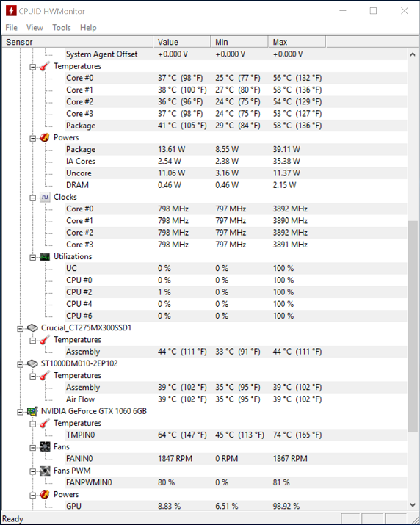Viewport: 420px width, 525px height.
Task: Open the View menu
Action: tap(35, 28)
